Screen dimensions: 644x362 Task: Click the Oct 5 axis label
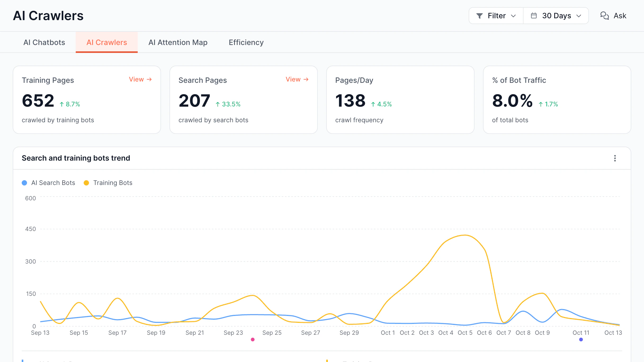465,333
